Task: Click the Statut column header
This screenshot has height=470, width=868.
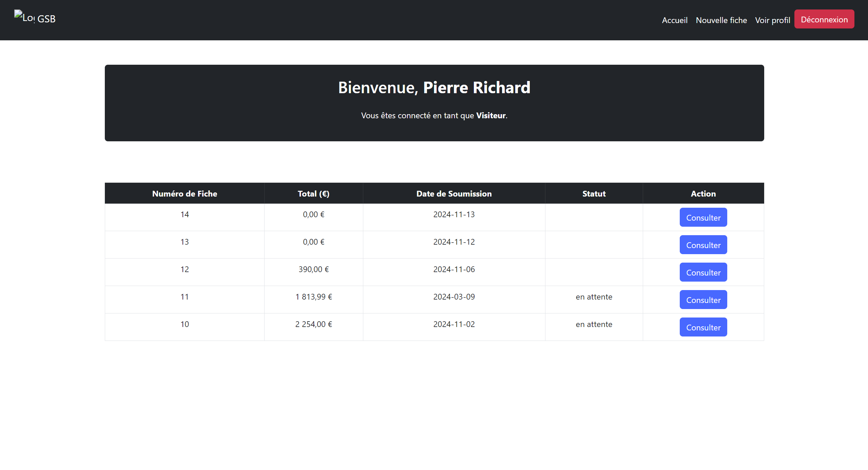Action: [x=594, y=194]
